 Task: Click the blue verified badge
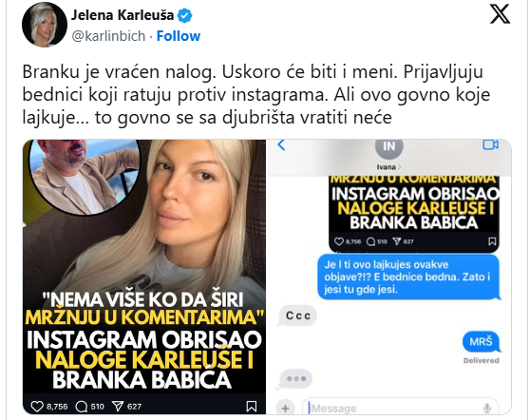(x=184, y=15)
